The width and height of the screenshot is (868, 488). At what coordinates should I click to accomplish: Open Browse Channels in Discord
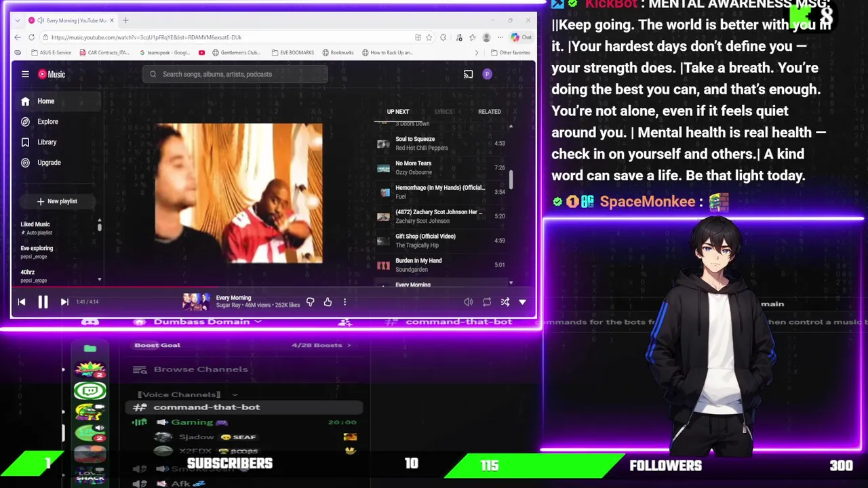(191, 369)
